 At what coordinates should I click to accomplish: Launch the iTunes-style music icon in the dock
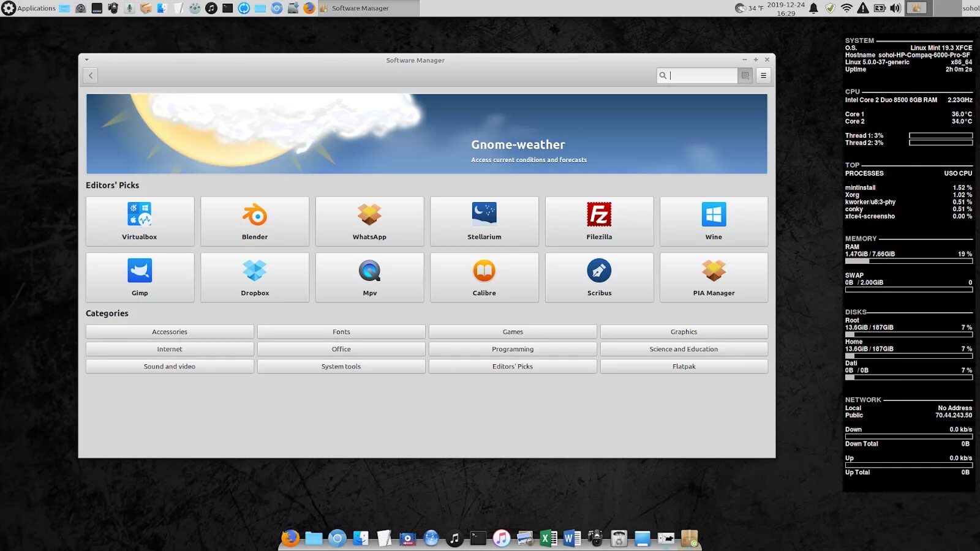502,538
